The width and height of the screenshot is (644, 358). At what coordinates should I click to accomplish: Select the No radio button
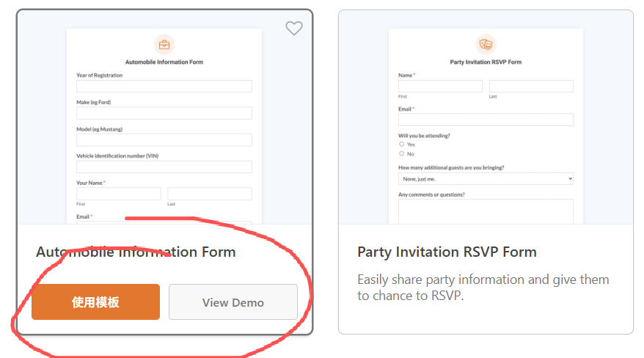(401, 154)
